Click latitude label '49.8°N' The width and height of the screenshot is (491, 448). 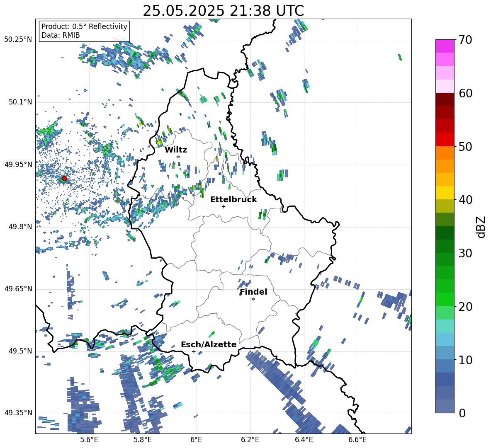[x=20, y=227]
